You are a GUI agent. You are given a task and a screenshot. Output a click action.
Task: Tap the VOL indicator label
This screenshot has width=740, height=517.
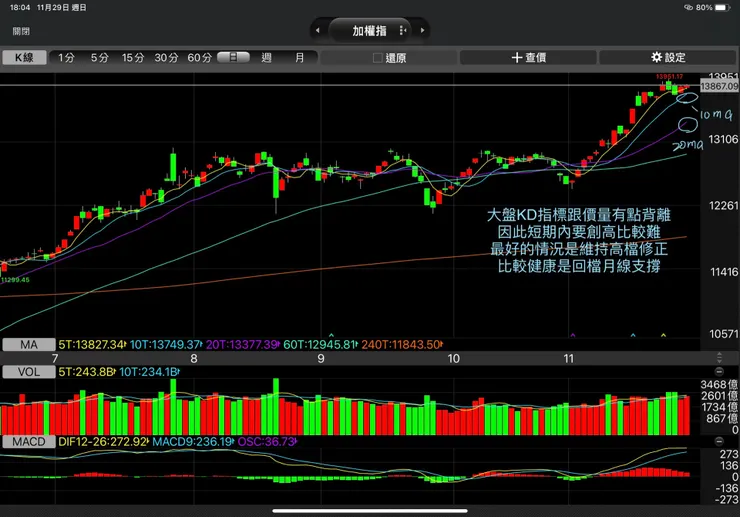click(29, 372)
